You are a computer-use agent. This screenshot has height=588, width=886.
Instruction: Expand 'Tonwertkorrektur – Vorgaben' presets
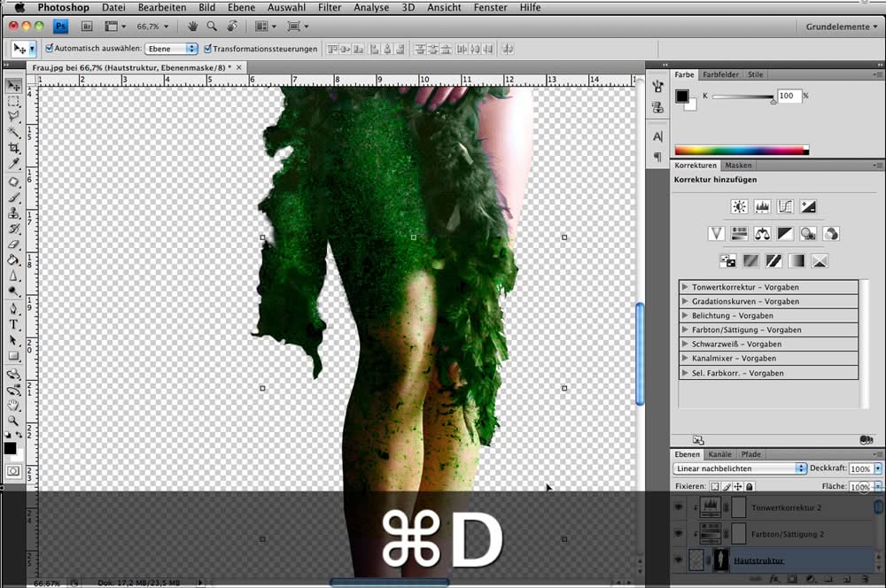click(x=685, y=287)
